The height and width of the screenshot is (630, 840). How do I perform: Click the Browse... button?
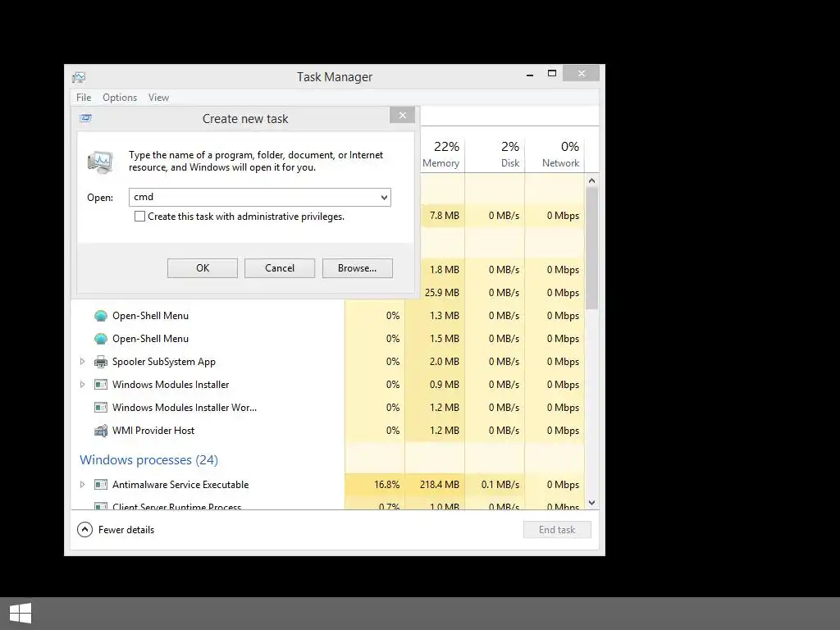[x=358, y=268]
